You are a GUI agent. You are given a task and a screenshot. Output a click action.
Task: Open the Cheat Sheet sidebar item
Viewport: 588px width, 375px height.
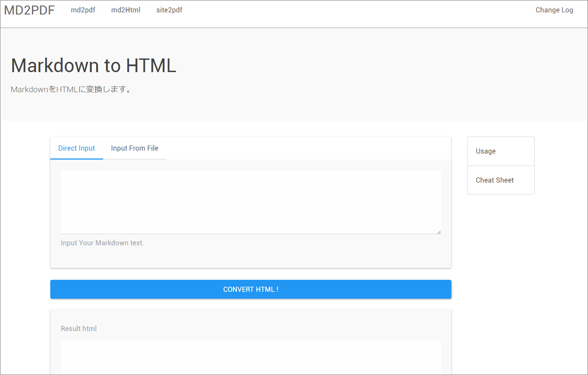click(501, 180)
